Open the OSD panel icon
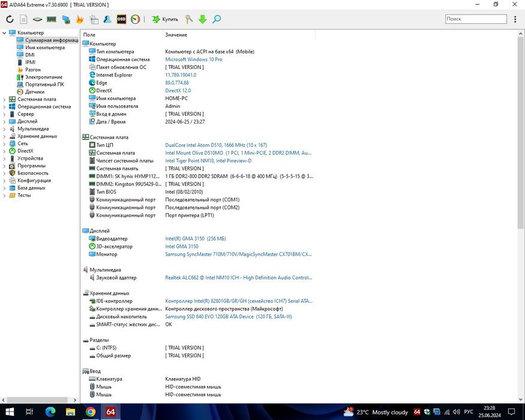 point(121,19)
